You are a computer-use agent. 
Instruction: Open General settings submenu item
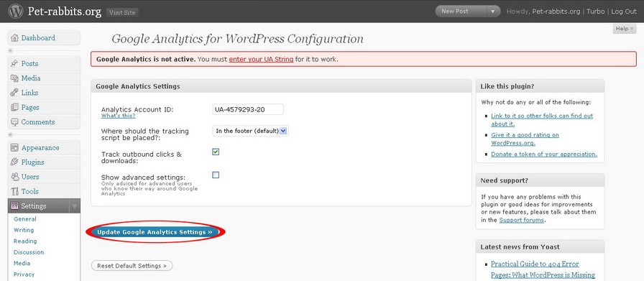(25, 219)
